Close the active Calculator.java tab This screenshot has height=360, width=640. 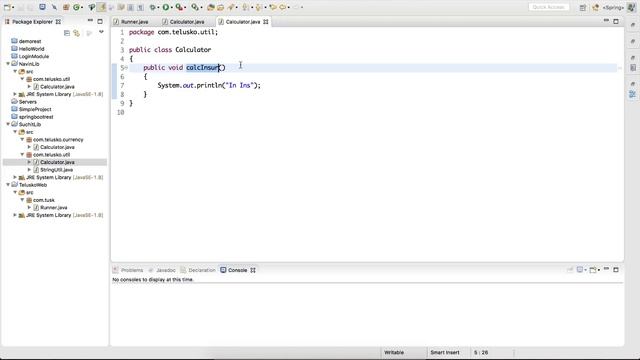pyautogui.click(x=266, y=22)
